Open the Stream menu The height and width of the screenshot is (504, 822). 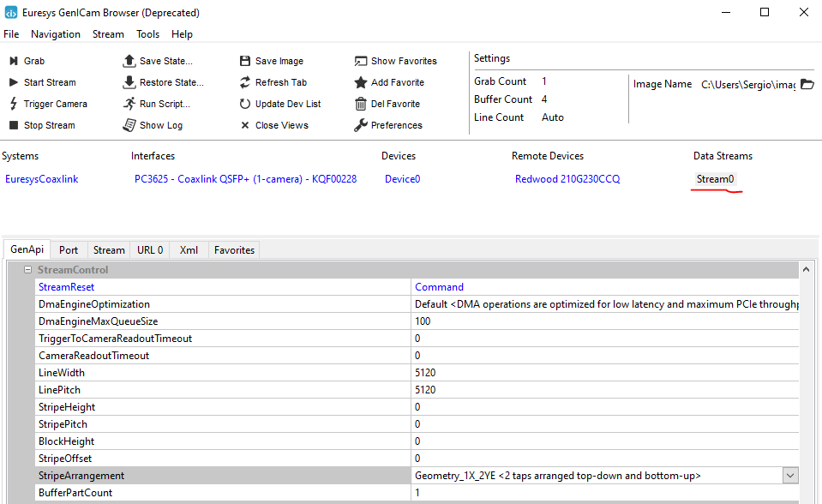click(108, 34)
